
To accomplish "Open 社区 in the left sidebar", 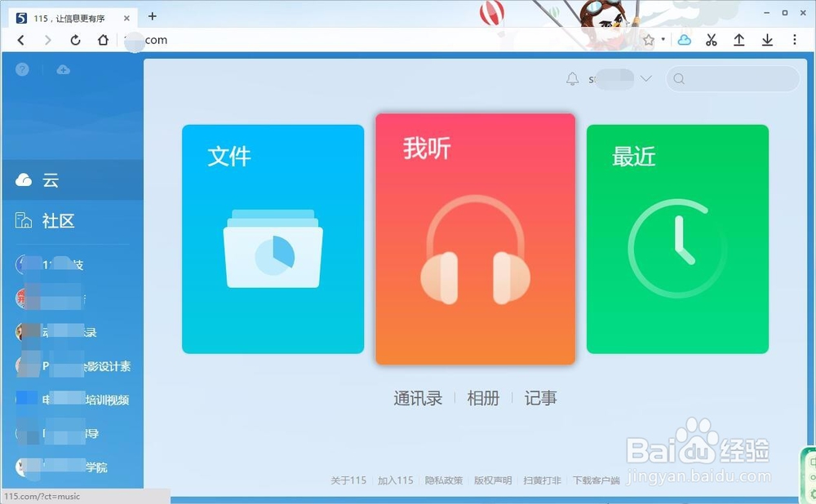I will pos(73,220).
